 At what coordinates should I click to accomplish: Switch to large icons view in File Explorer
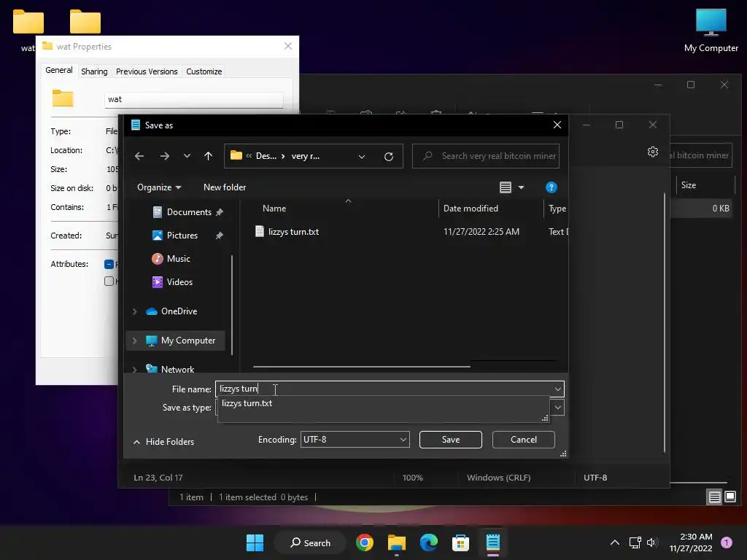pos(730,497)
